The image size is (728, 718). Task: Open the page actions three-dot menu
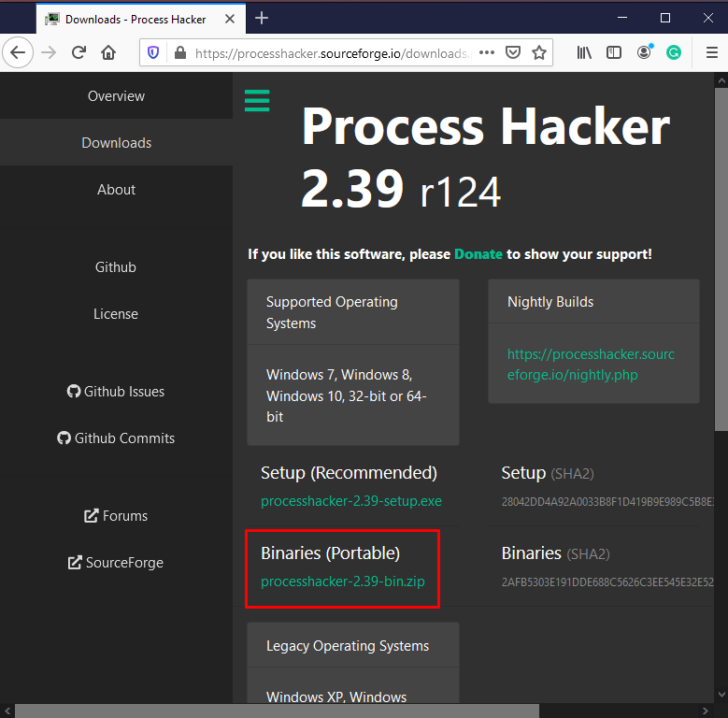tap(487, 52)
